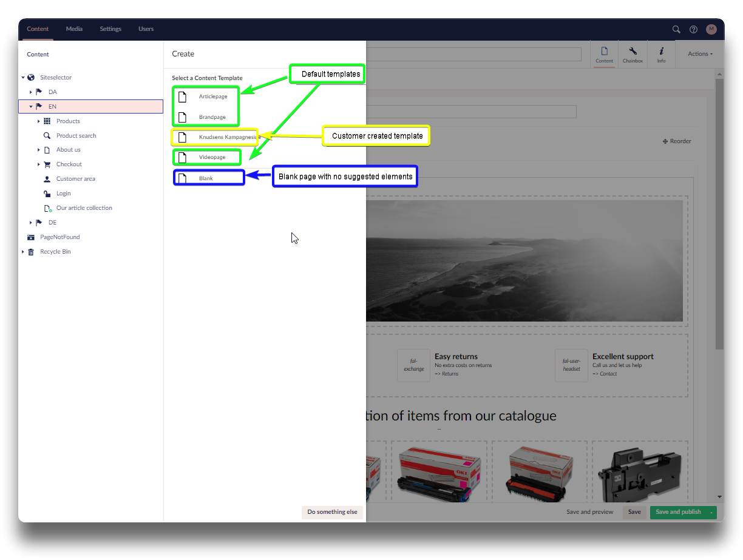This screenshot has width=743, height=560.
Task: Select the Videopage template
Action: coord(212,157)
